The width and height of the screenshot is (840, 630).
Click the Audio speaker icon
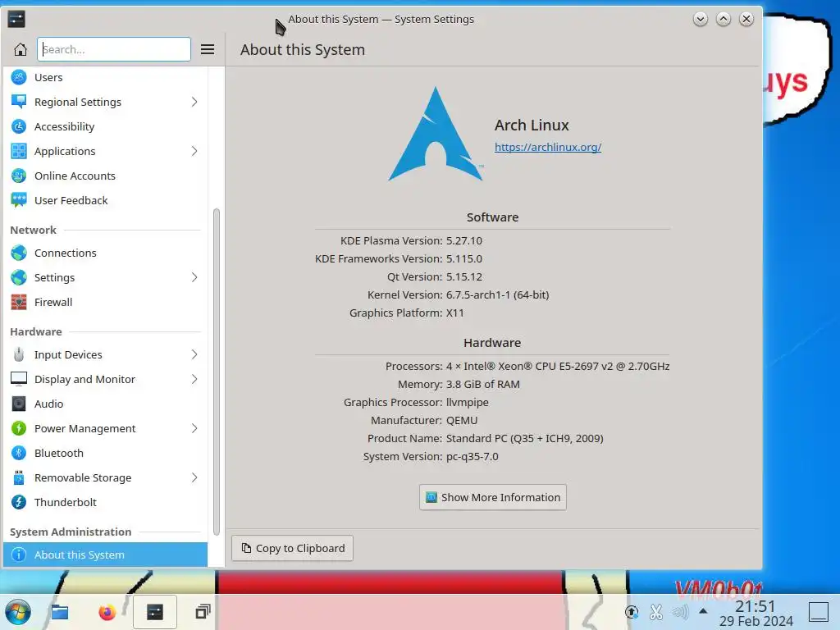19,404
